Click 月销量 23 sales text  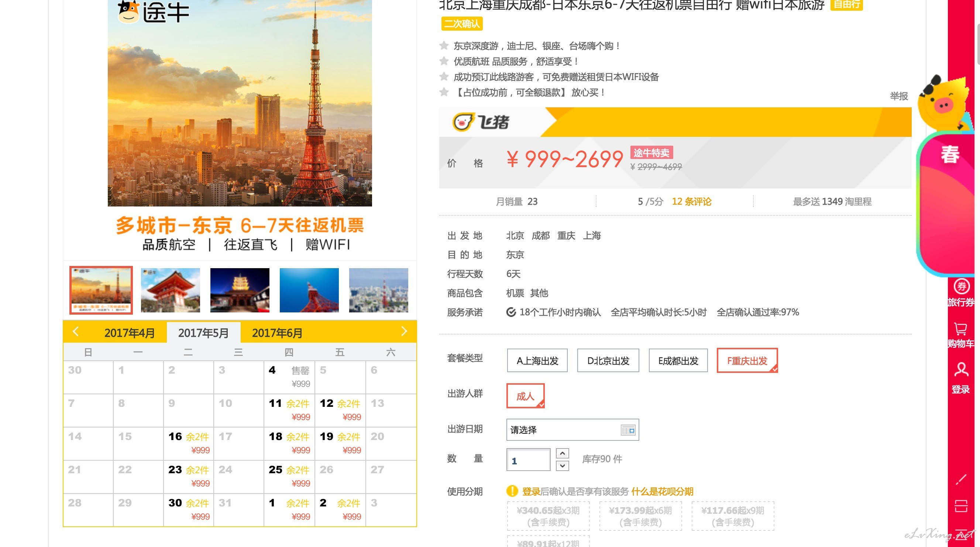[x=516, y=201]
